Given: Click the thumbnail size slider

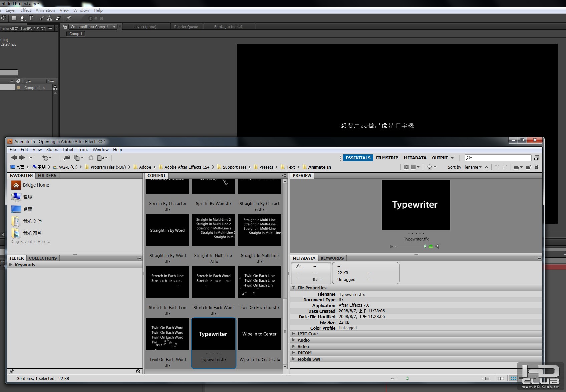Looking at the screenshot, I should [x=440, y=378].
